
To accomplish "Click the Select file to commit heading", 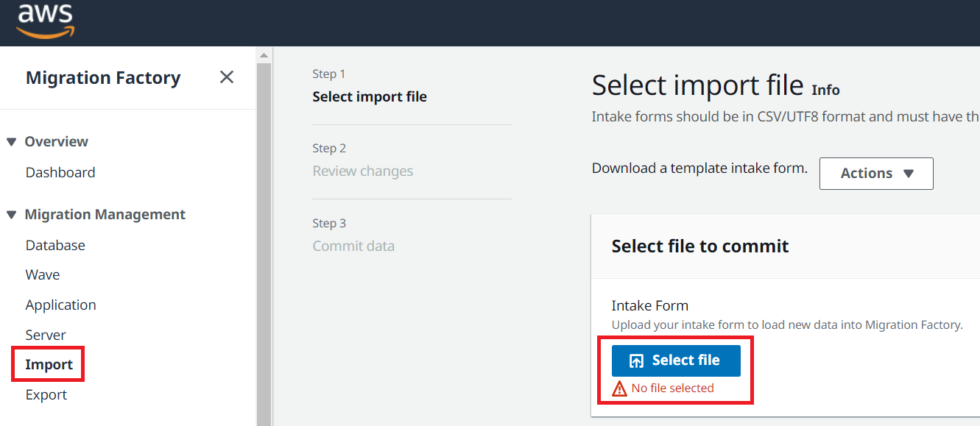I will (700, 246).
